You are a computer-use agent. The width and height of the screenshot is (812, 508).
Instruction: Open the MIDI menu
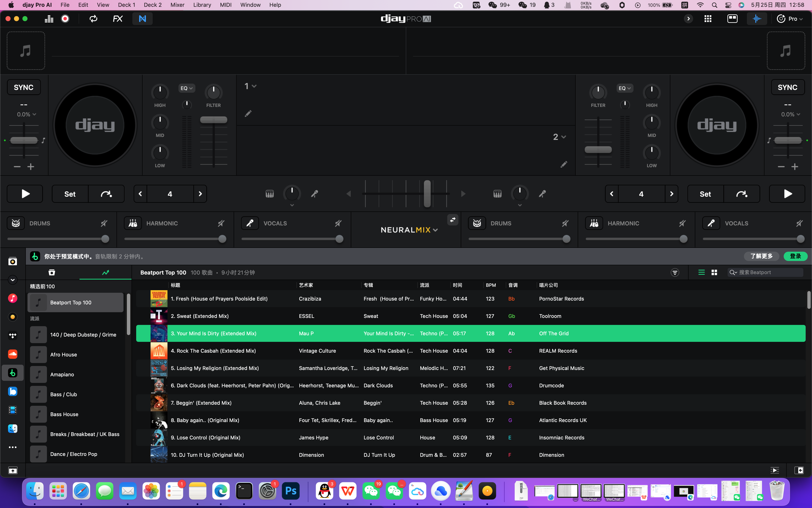(x=226, y=5)
